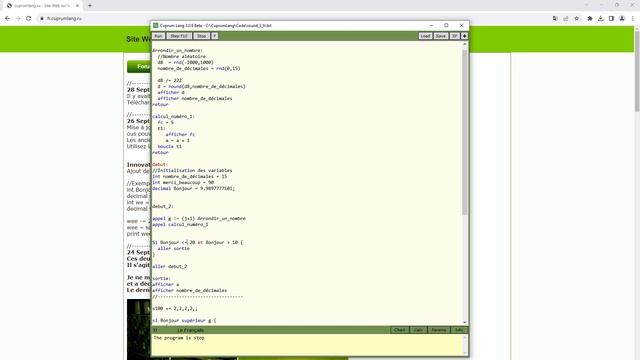Click the browser page vertical scrollbar
640x360 pixels.
click(x=637, y=71)
